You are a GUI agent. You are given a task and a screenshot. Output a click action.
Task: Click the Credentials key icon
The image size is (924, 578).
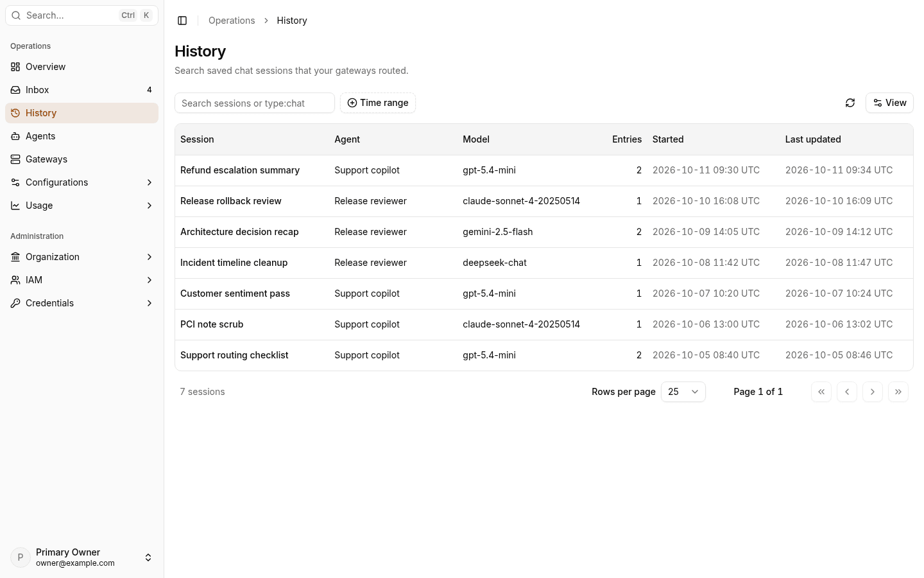(x=15, y=303)
